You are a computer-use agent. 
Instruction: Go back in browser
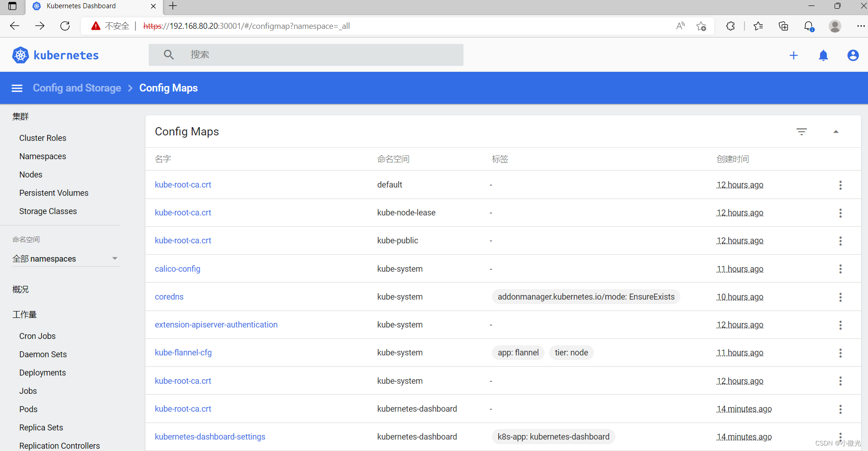[15, 26]
